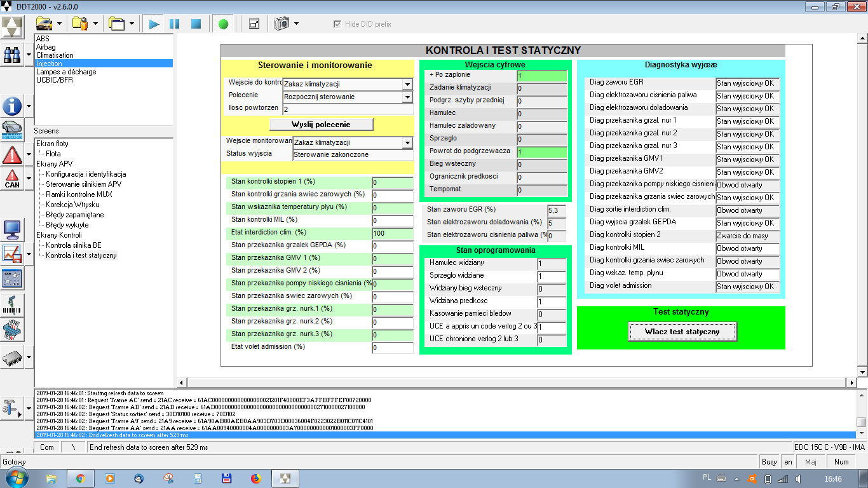Click the chart with save disk icon
868x488 pixels.
[12, 254]
